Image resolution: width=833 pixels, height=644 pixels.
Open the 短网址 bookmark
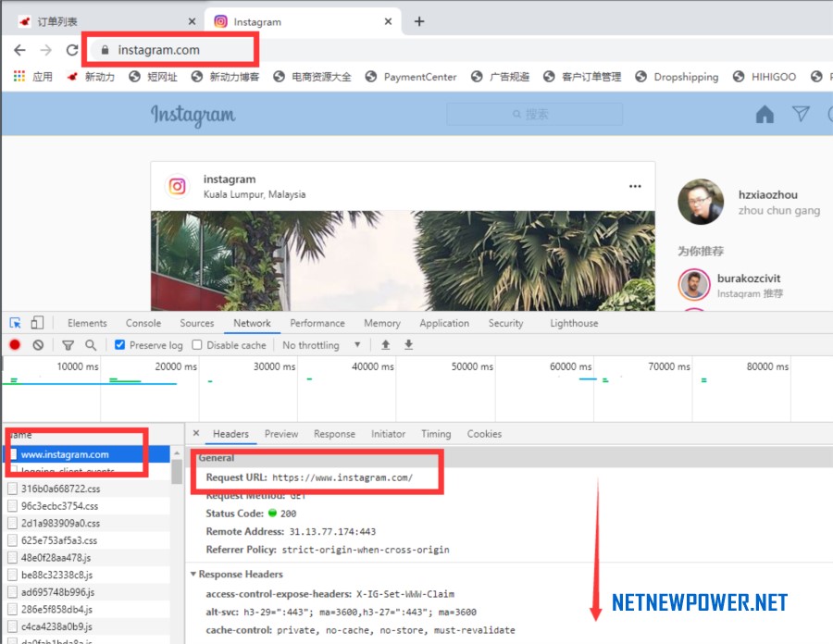click(x=153, y=77)
